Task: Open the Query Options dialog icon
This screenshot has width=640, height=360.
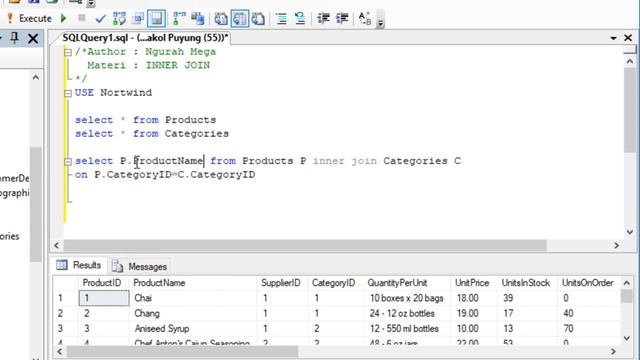Action: (x=138, y=18)
